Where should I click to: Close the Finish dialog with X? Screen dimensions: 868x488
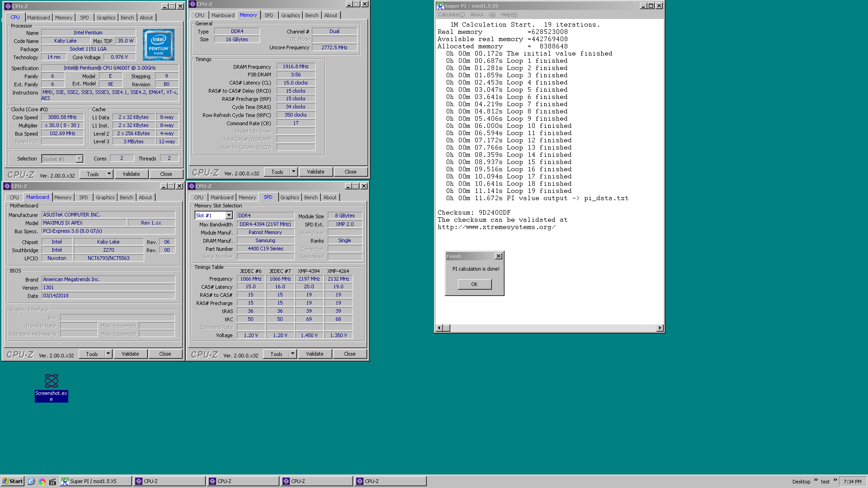click(499, 256)
